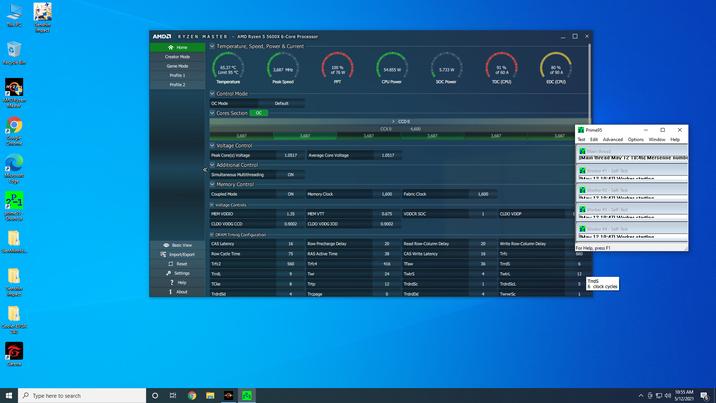
Task: Collapse the Cores Section
Action: [212, 113]
